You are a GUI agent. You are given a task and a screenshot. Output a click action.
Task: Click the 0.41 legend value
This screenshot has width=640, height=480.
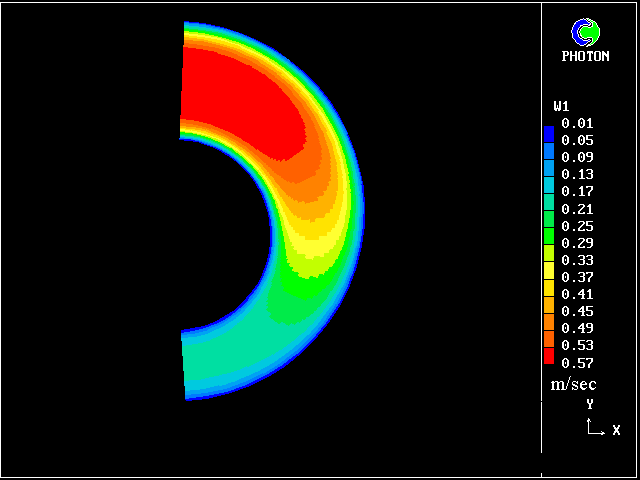[577, 294]
